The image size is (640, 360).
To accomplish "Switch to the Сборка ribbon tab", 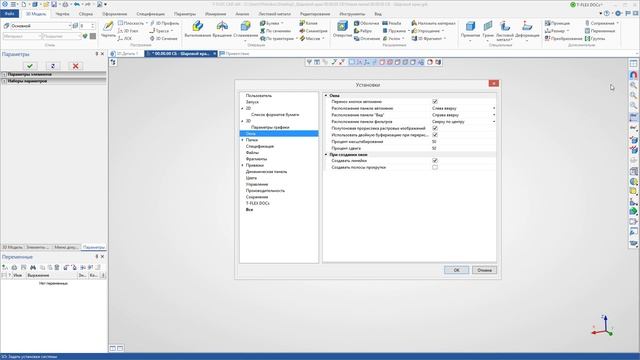I will 86,14.
